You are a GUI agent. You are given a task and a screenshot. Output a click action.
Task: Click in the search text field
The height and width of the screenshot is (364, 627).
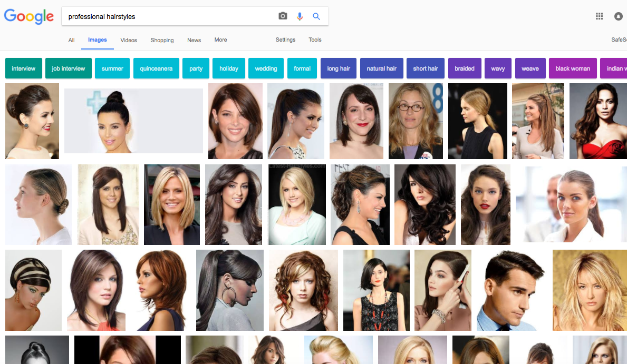click(x=169, y=16)
